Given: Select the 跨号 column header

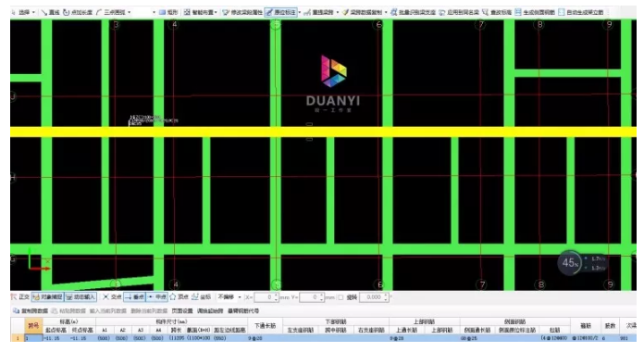Looking at the screenshot, I should 33,326.
